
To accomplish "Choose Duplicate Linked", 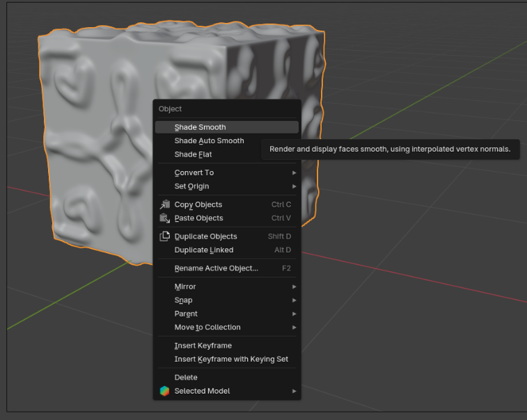I will coord(204,250).
